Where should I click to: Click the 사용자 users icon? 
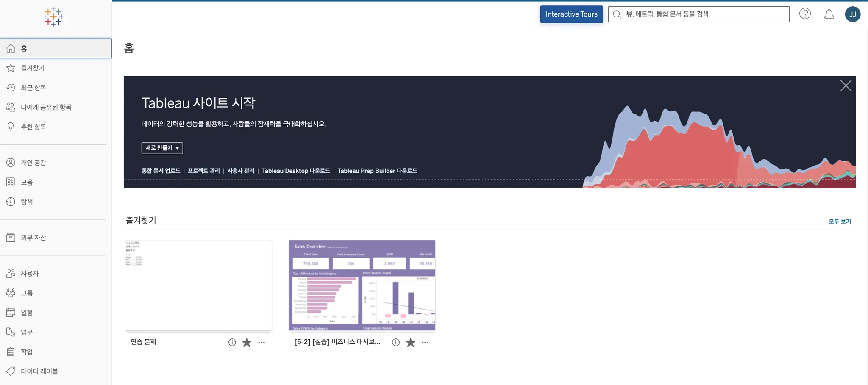coord(11,274)
